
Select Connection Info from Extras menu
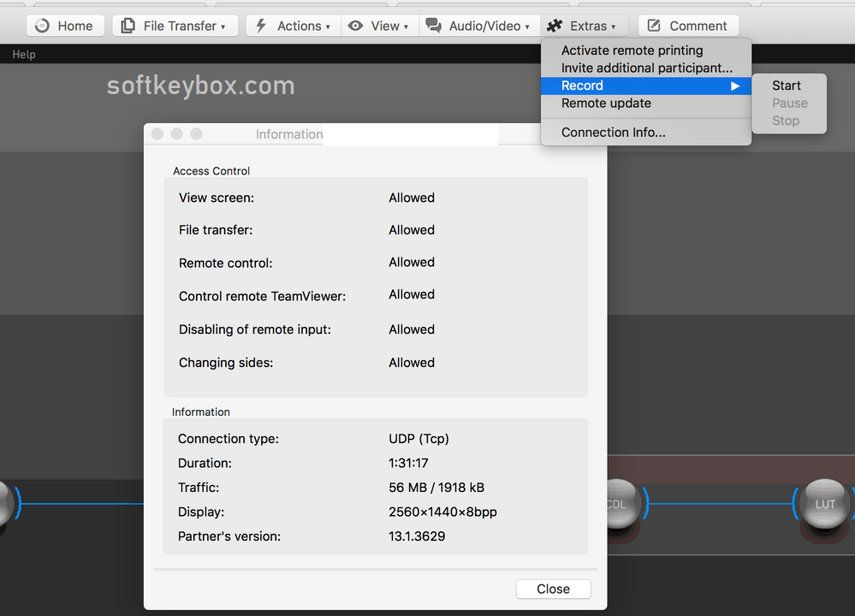point(613,133)
